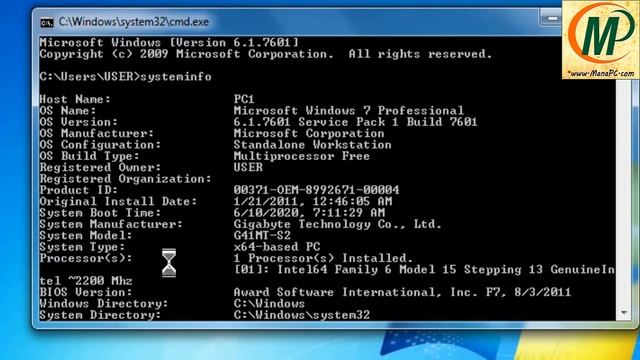Click the typed 'systeminfo' command text

pyautogui.click(x=176, y=77)
